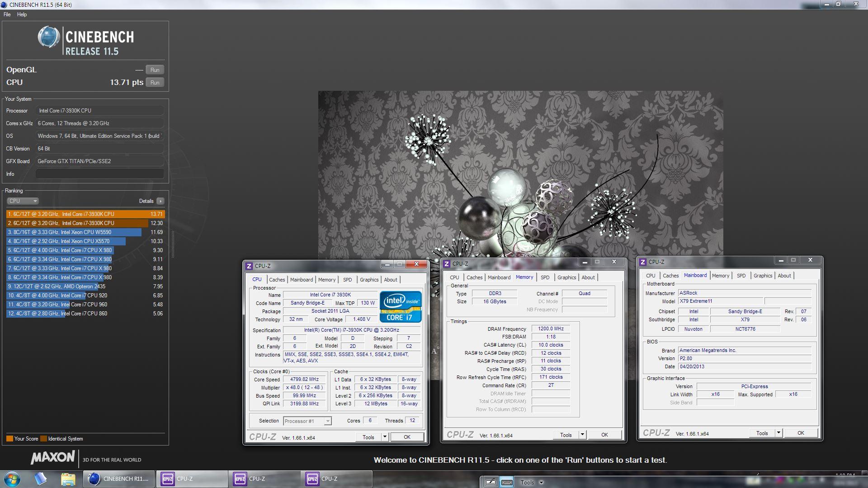Click Tools button in Memory CPU-Z window
The height and width of the screenshot is (488, 868).
click(x=566, y=435)
